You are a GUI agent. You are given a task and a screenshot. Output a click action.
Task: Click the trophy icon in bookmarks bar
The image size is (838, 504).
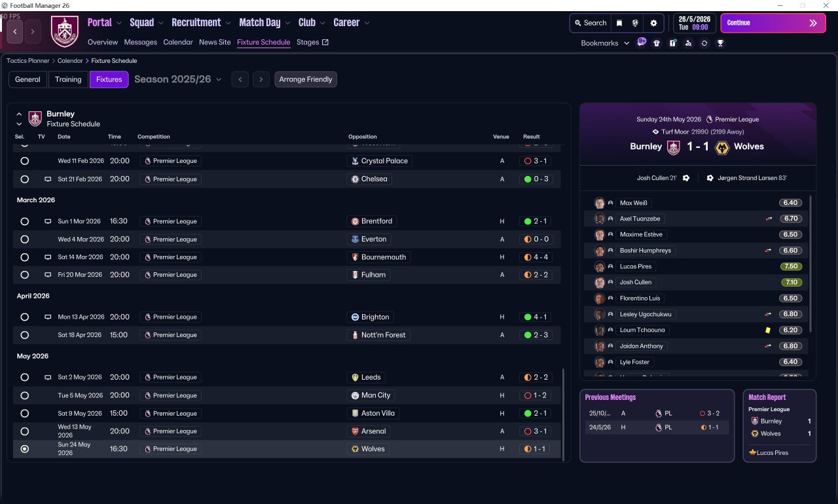click(x=720, y=43)
